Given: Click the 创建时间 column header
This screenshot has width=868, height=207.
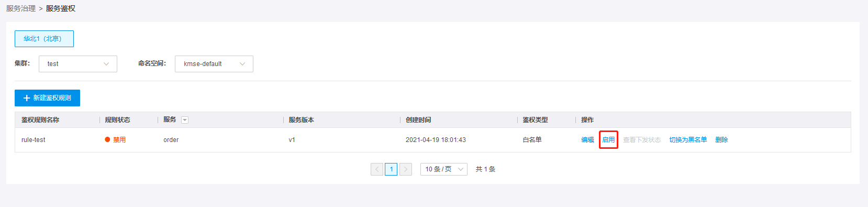Looking at the screenshot, I should point(418,120).
